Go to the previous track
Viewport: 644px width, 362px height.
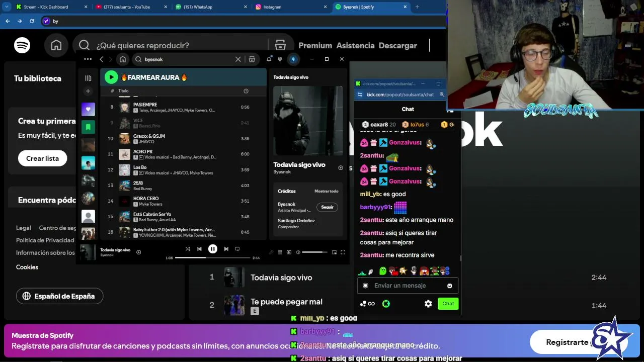(x=199, y=249)
